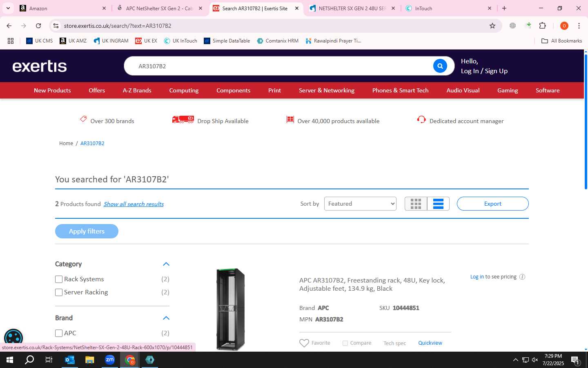The width and height of the screenshot is (588, 368).
Task: Open Zoom from taskbar
Action: 109,360
